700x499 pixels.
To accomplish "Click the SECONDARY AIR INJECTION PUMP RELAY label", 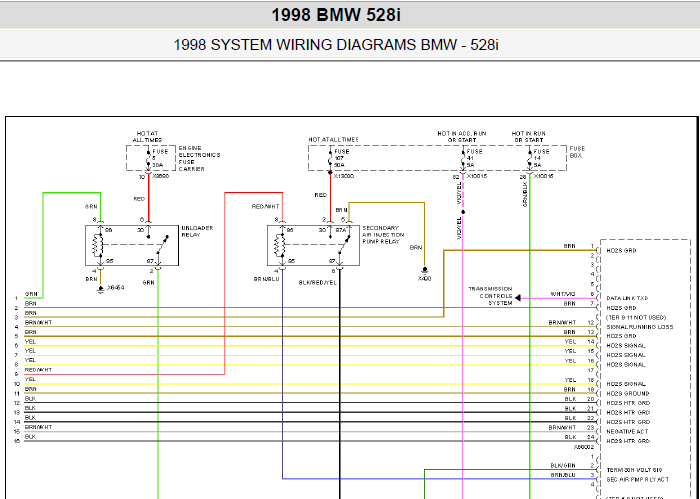I will pos(383,235).
